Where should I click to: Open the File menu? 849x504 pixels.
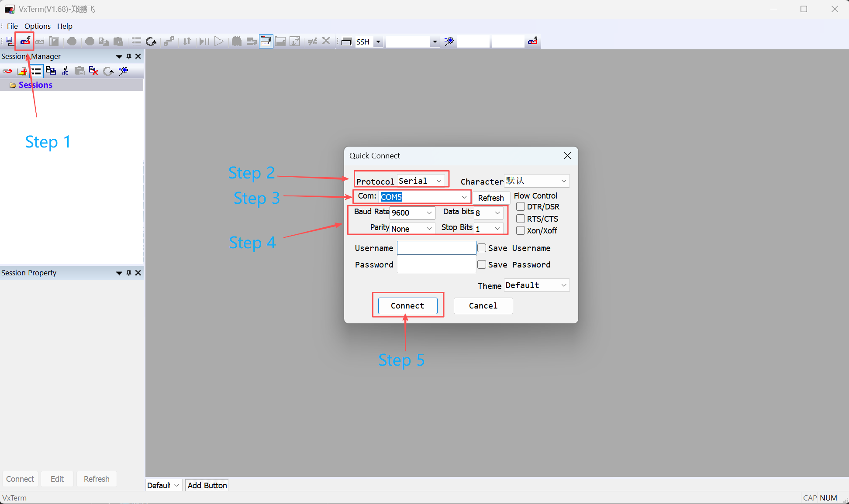click(x=12, y=26)
